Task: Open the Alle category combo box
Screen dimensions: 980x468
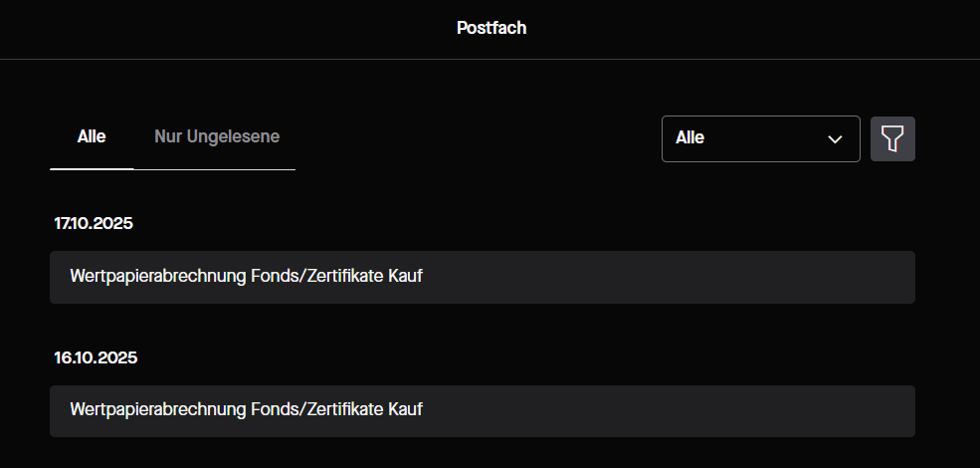Action: pos(760,138)
